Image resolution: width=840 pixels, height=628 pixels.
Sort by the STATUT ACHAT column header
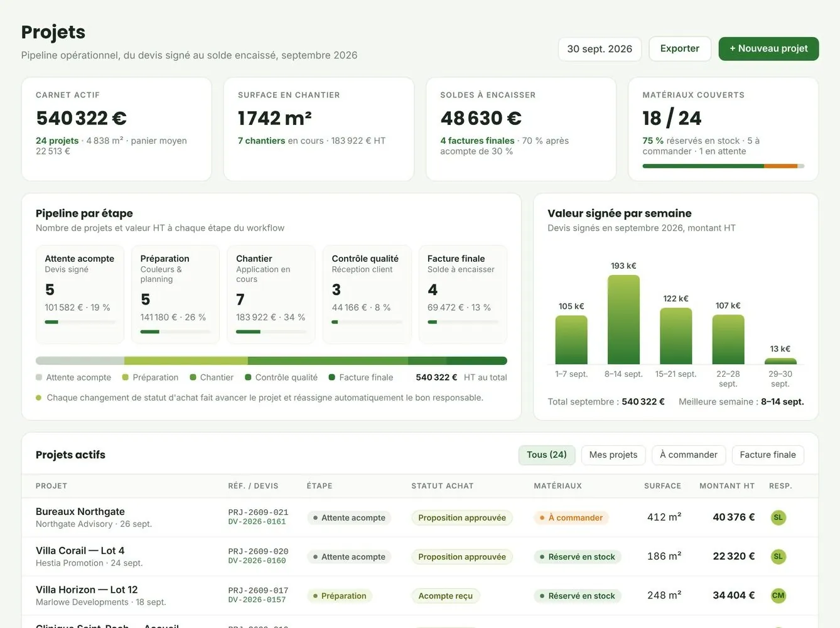443,486
